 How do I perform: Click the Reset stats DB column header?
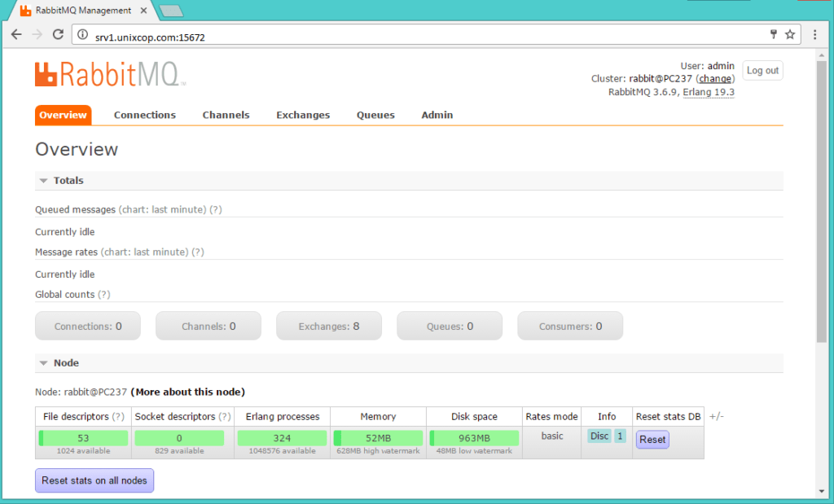[x=668, y=417]
